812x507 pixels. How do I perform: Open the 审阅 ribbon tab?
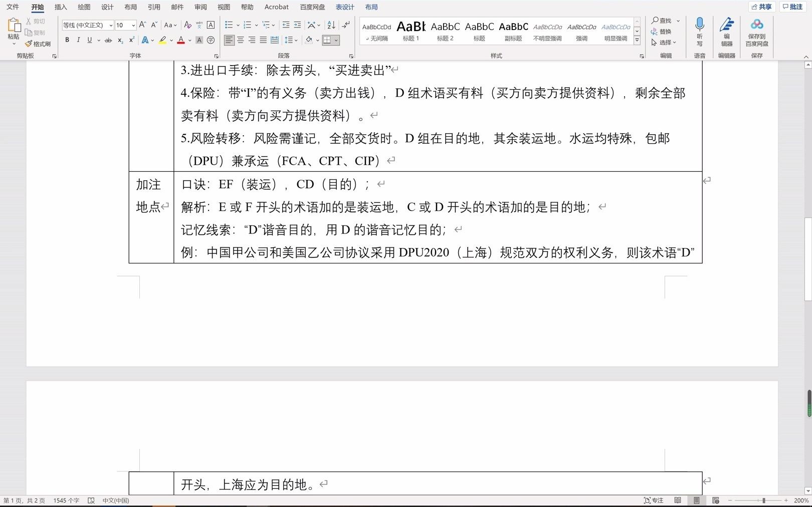click(200, 7)
